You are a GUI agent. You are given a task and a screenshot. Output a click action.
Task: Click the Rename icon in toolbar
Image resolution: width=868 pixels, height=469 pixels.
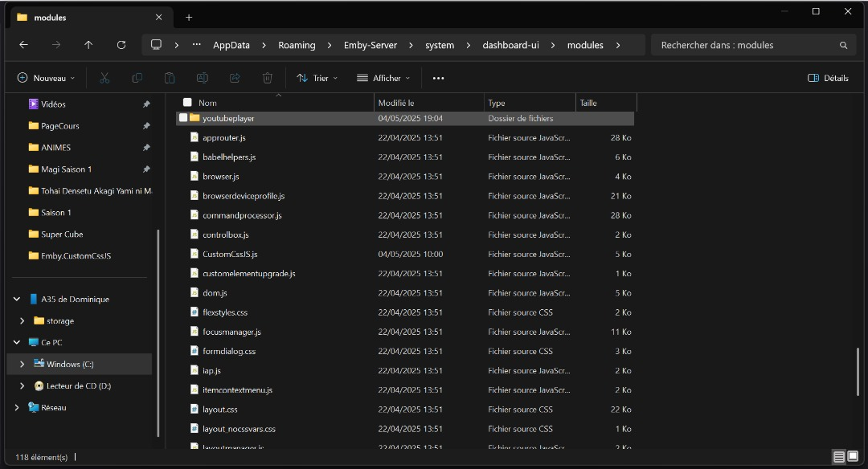(x=203, y=78)
